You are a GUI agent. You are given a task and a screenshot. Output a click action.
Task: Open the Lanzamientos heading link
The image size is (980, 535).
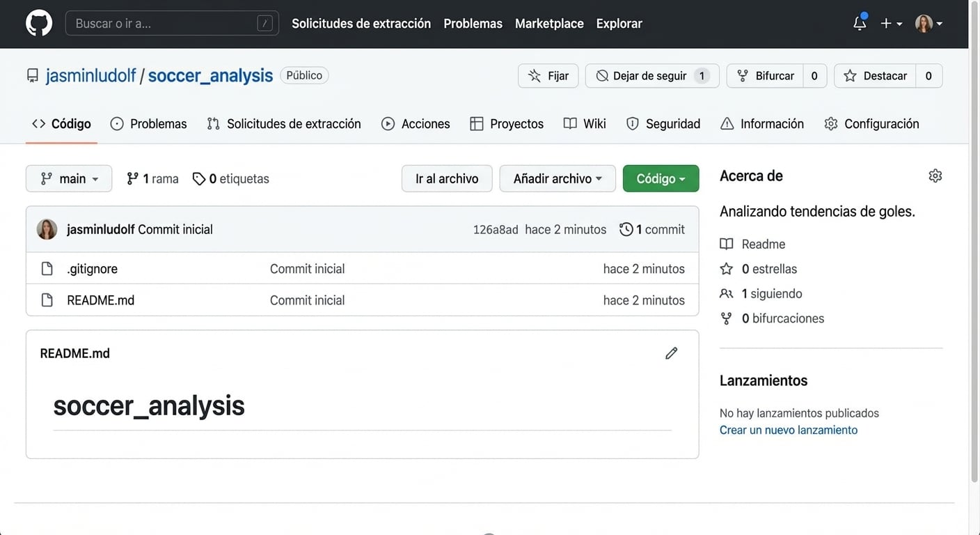tap(764, 380)
